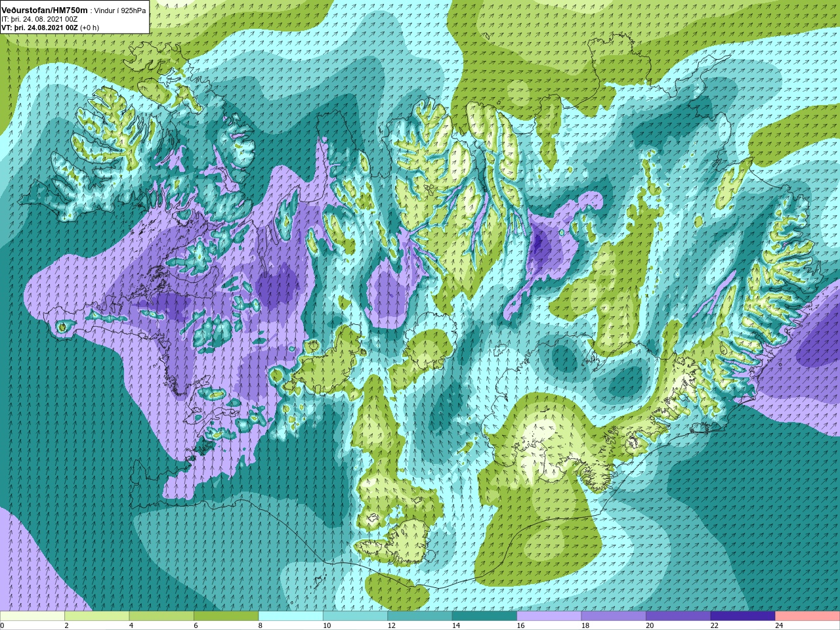Click the legend scale value 20
The image size is (840, 630).
[x=650, y=625]
